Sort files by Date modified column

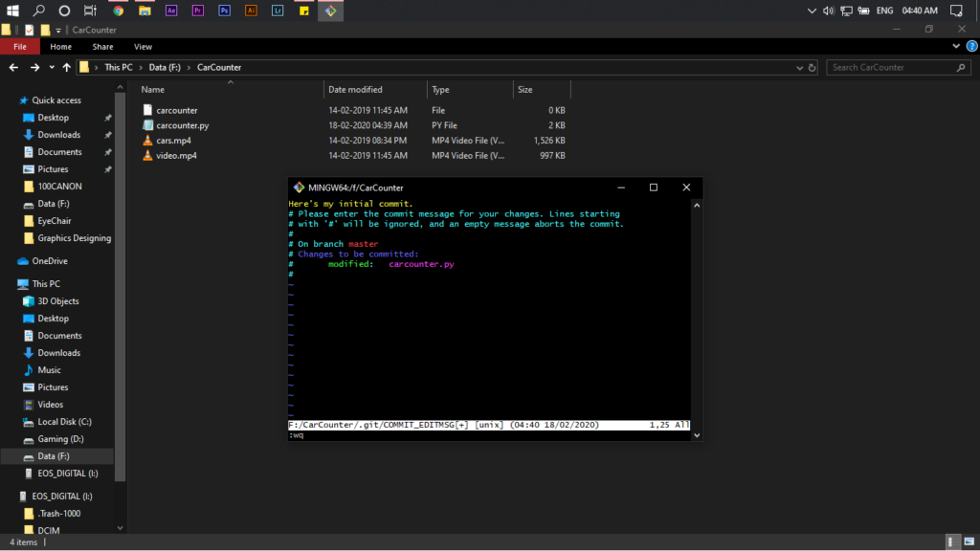356,90
